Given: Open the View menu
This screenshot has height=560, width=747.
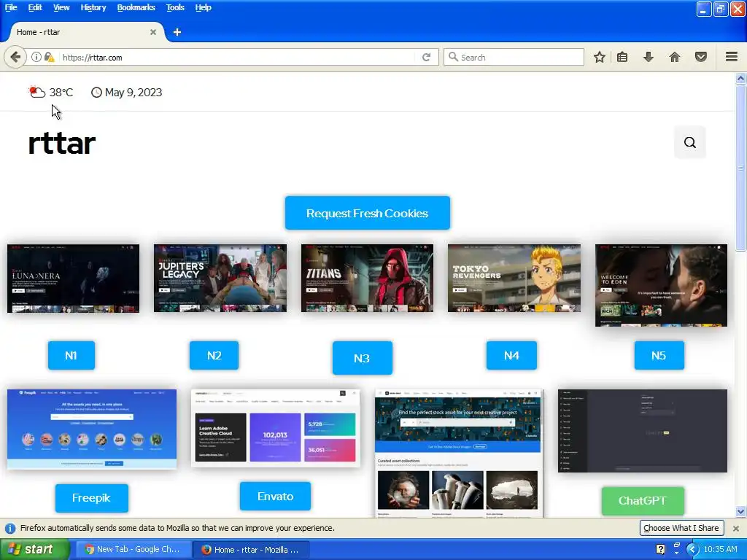Looking at the screenshot, I should click(x=61, y=7).
